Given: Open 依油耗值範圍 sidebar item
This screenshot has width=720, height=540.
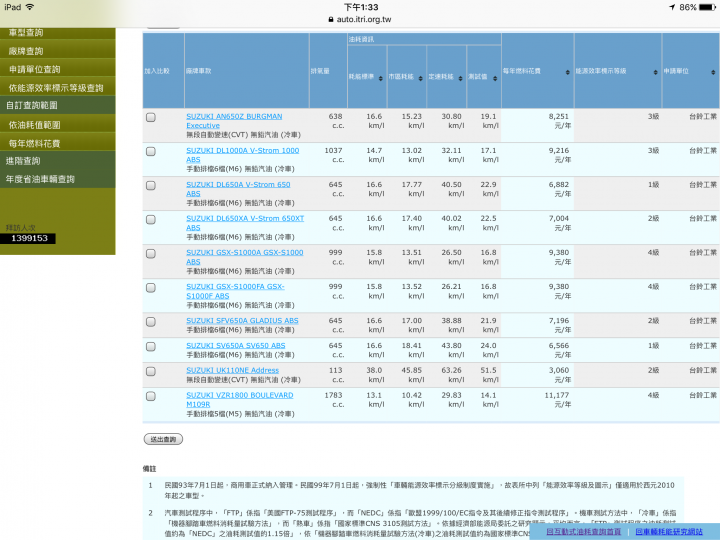Looking at the screenshot, I should [57, 125].
